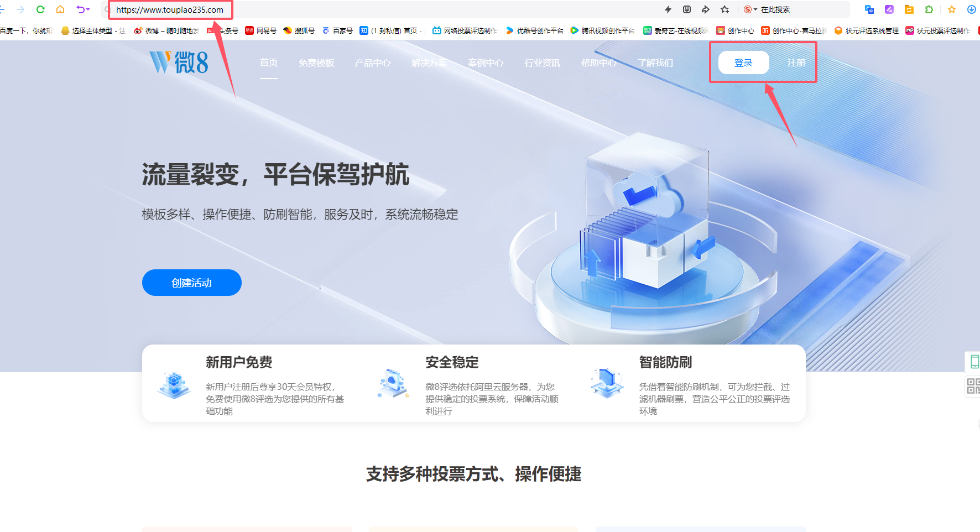Open the yellow star favorites icon
Screen dimensions: 980x532
952,9
